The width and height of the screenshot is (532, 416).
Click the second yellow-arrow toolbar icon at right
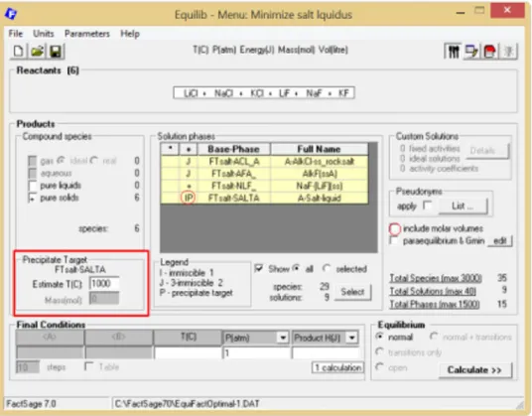(x=471, y=52)
